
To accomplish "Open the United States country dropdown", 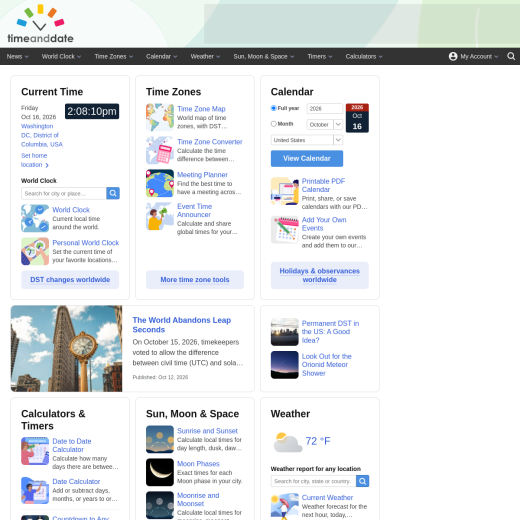I will [307, 140].
